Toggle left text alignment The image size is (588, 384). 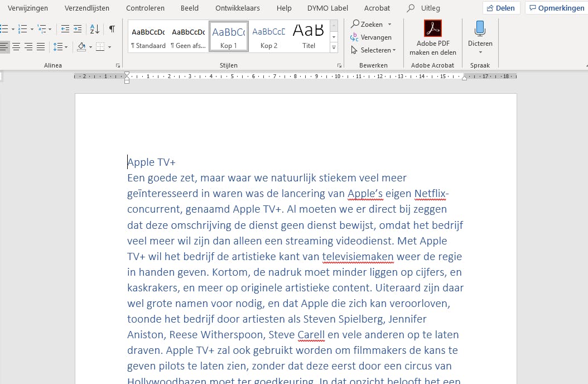(x=4, y=47)
